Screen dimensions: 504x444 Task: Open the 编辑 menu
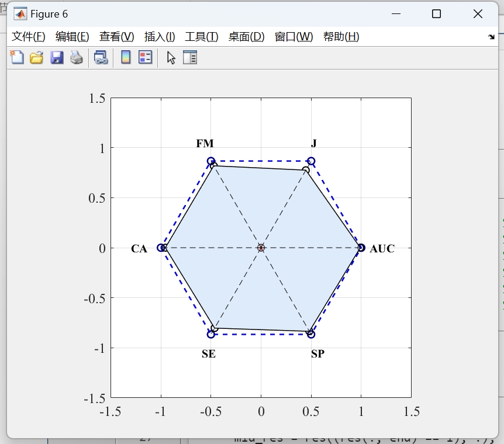73,36
